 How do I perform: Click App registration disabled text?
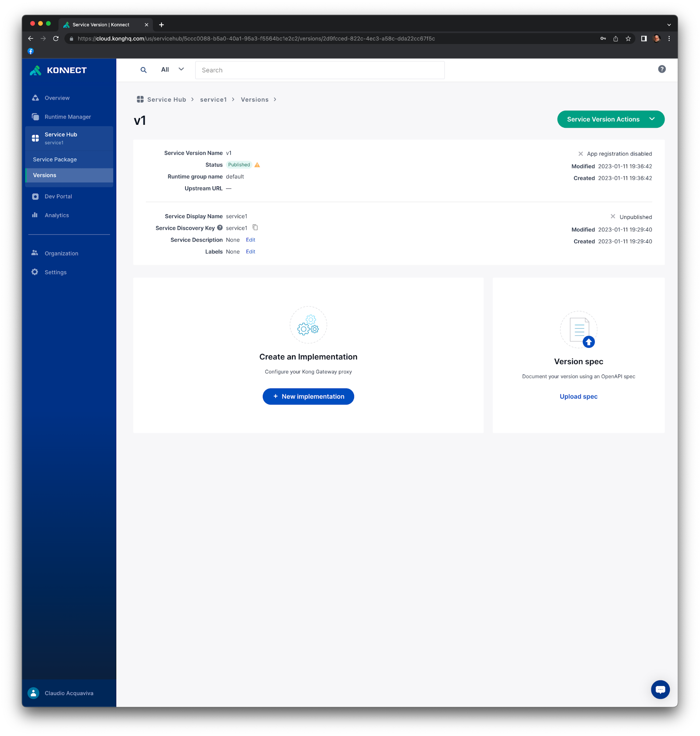[x=619, y=154]
